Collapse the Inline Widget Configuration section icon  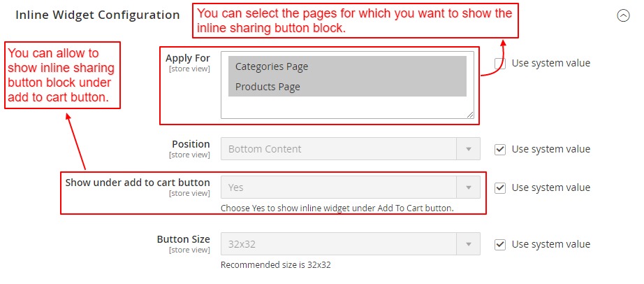(624, 15)
